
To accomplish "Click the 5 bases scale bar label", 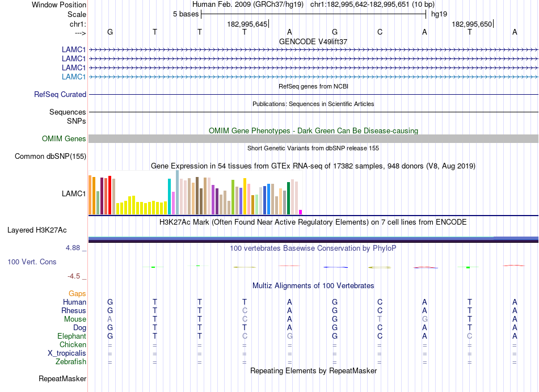I will [x=186, y=14].
